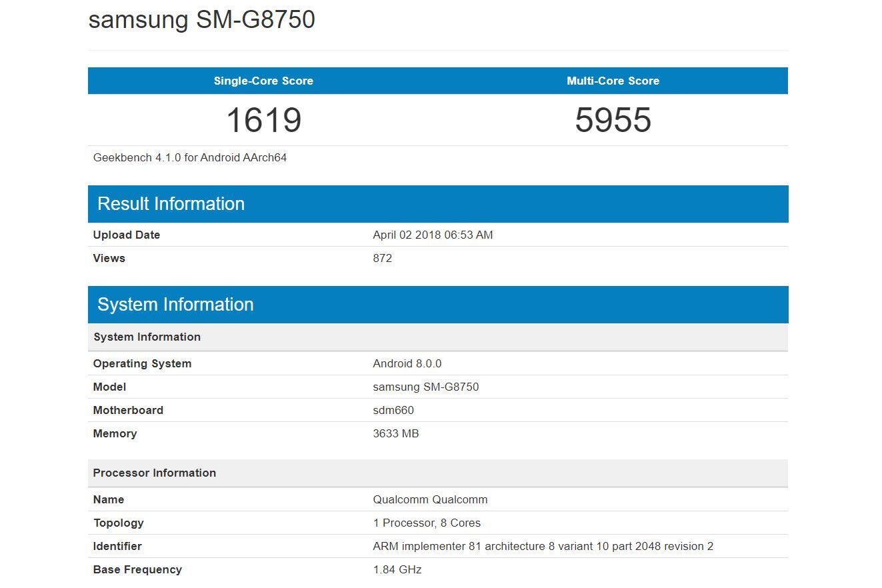
Task: Click the Base Frequency 1.84 GHz value
Action: [x=397, y=569]
